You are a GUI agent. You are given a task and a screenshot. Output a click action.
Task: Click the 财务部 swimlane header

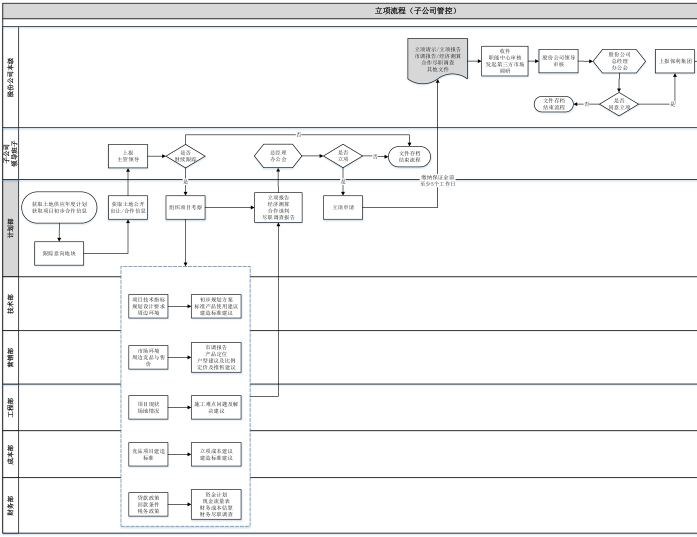click(10, 504)
